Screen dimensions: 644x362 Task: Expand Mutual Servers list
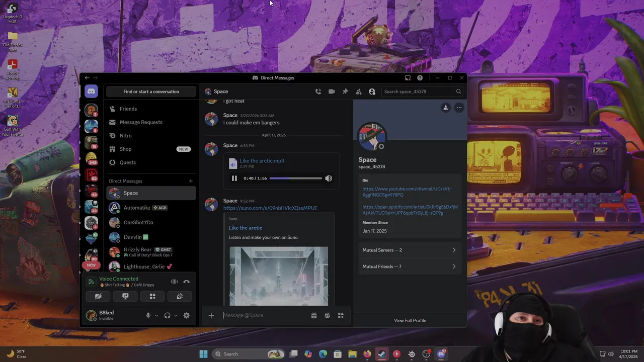[x=410, y=250]
